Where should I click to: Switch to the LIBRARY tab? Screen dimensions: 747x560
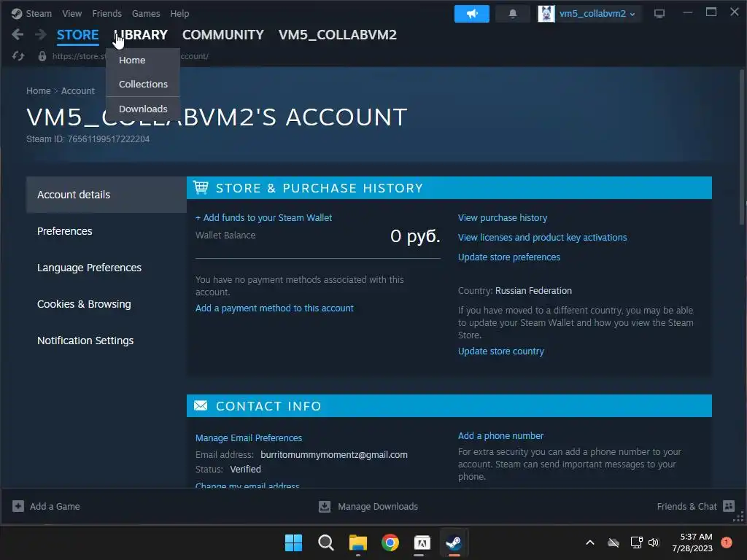[141, 35]
